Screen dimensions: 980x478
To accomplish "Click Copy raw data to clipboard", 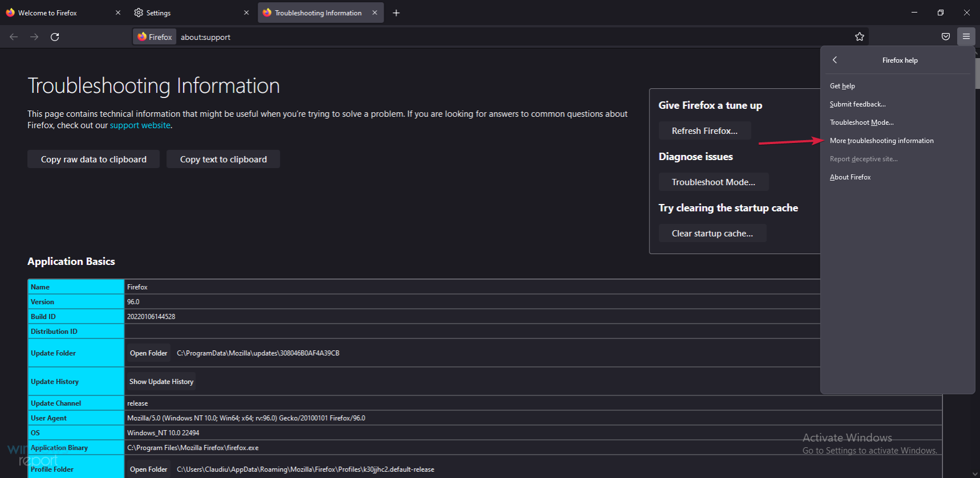I will tap(93, 160).
